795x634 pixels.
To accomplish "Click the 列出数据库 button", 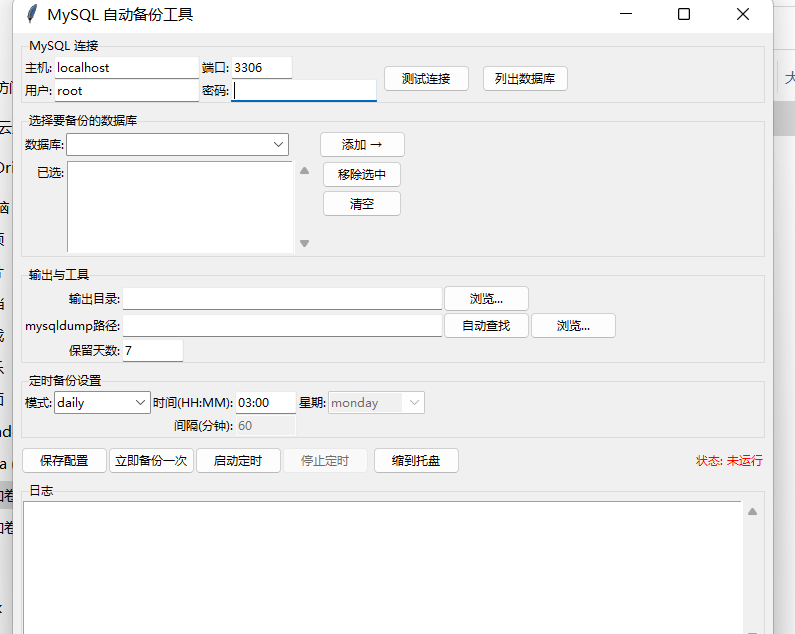I will pos(525,79).
